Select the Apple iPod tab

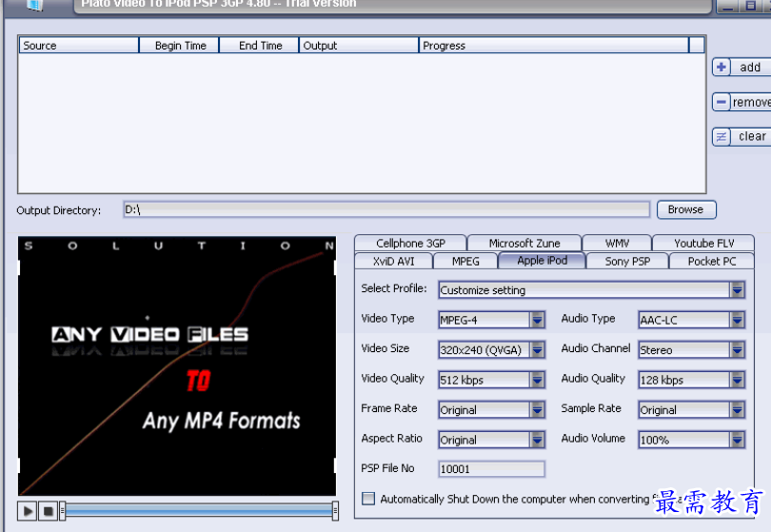click(542, 261)
